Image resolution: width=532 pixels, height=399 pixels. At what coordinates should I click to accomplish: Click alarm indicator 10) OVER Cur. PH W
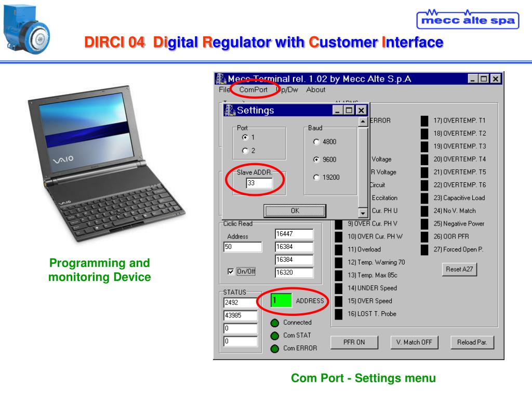339,237
